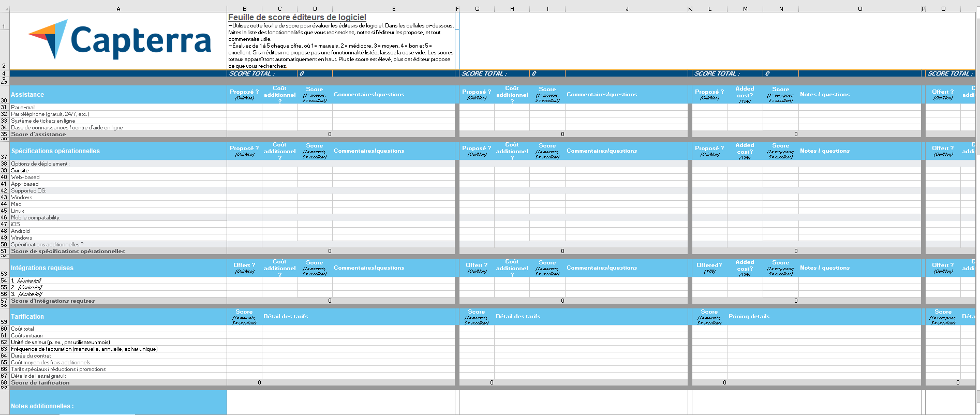Click "Unité de valeur" pricing row
The image size is (980, 415).
118,342
